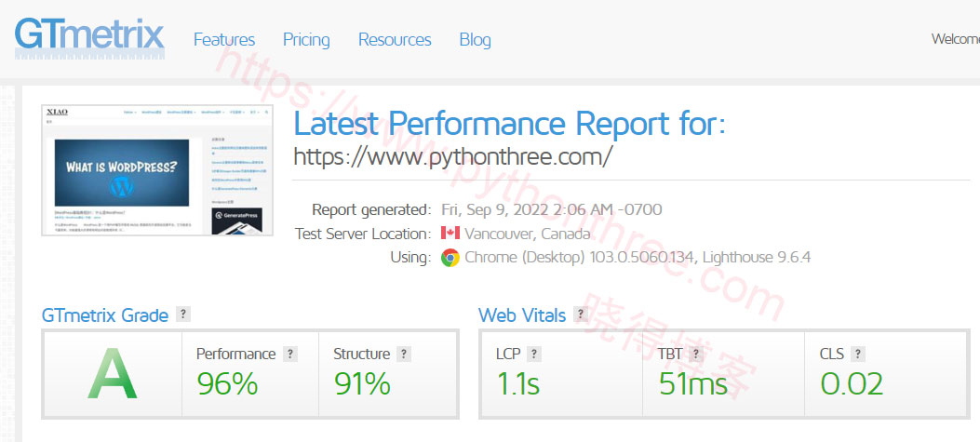The width and height of the screenshot is (980, 442).
Task: Click the help icon beside TBT
Action: (695, 354)
